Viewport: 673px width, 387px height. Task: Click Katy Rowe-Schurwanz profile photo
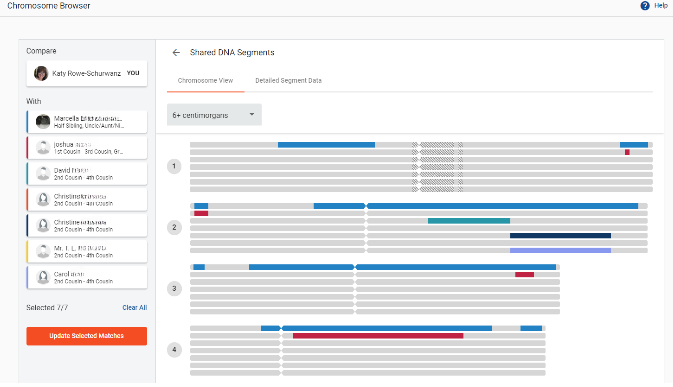tap(41, 73)
